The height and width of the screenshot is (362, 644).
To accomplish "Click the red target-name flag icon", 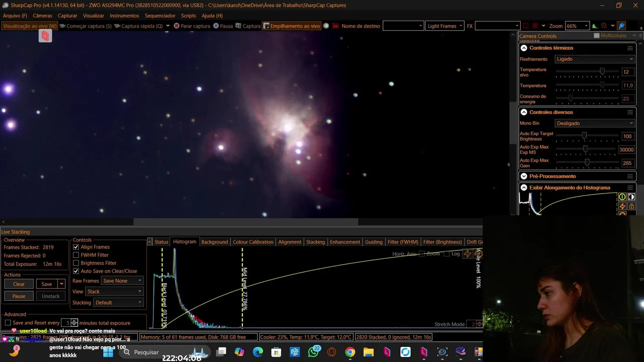I will (335, 26).
